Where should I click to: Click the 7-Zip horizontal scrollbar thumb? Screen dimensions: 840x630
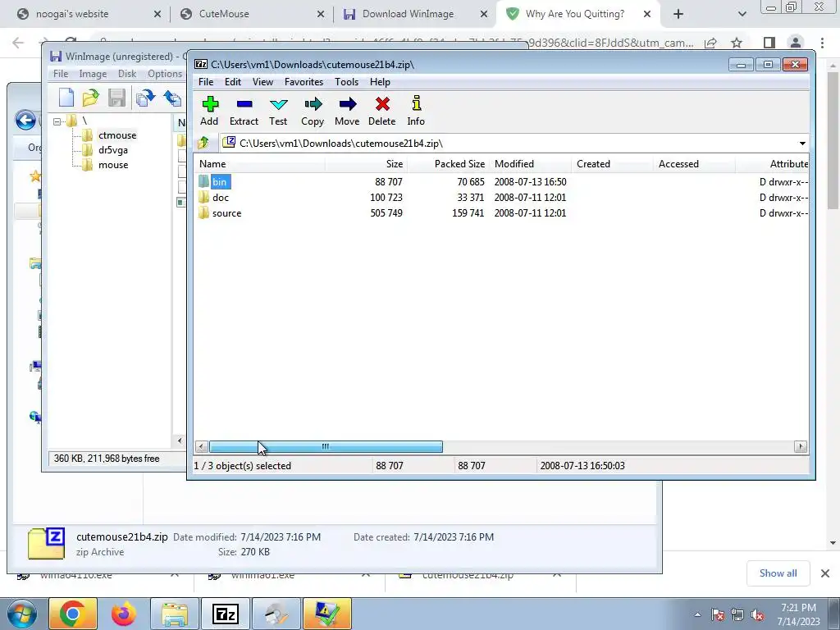(x=326, y=447)
